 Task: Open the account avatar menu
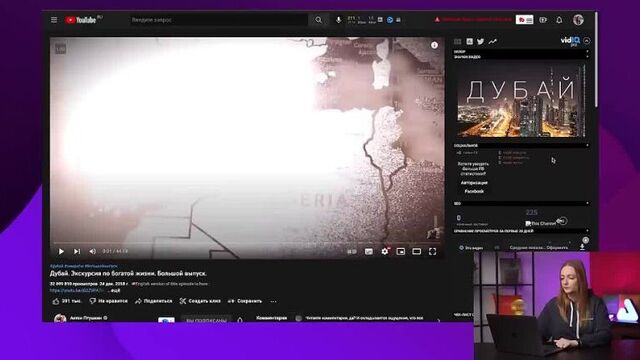click(578, 20)
